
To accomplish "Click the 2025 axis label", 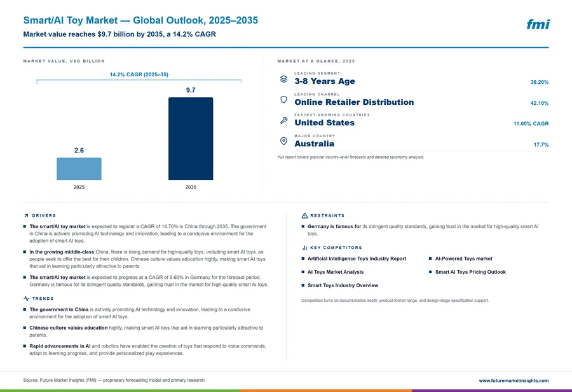I will 79,187.
